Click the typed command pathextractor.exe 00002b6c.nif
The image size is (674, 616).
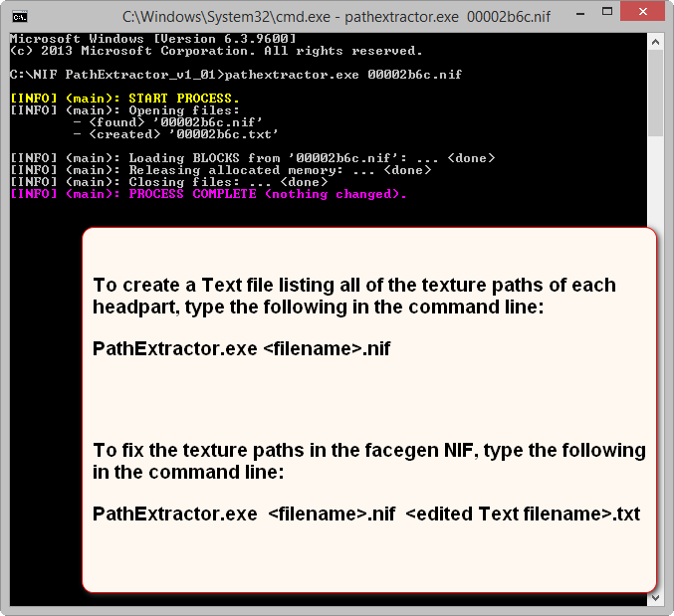[x=343, y=75]
